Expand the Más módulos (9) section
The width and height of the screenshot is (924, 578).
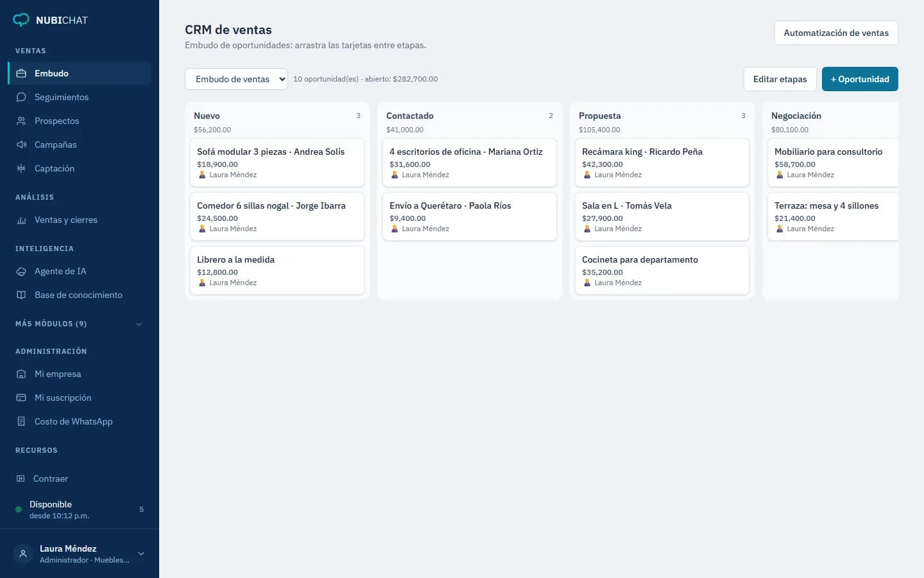[79, 324]
